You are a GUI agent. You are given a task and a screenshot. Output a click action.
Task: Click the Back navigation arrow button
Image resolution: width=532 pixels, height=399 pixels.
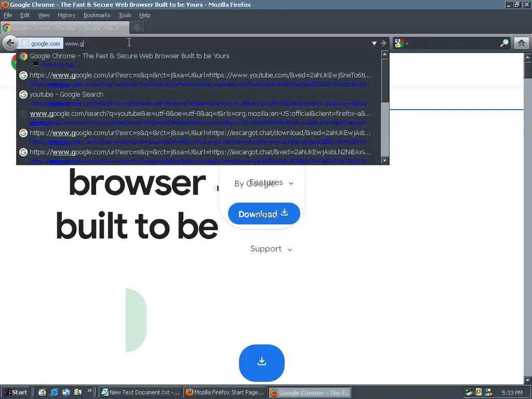pyautogui.click(x=10, y=43)
